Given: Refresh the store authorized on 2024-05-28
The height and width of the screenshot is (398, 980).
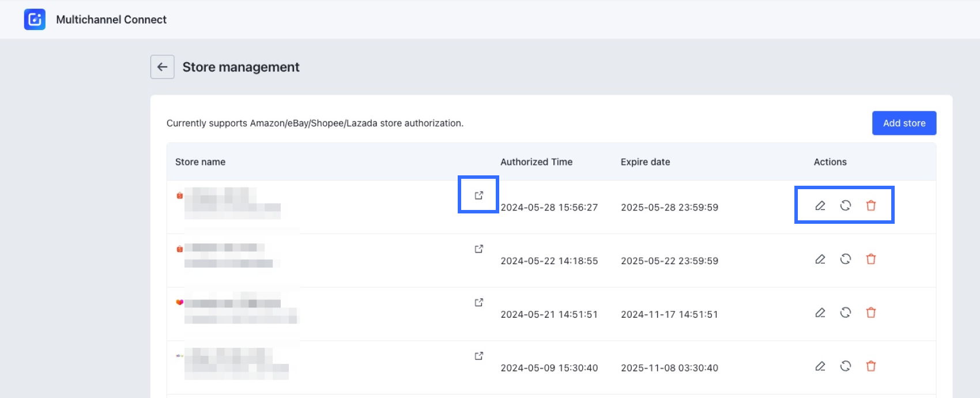Looking at the screenshot, I should 846,206.
